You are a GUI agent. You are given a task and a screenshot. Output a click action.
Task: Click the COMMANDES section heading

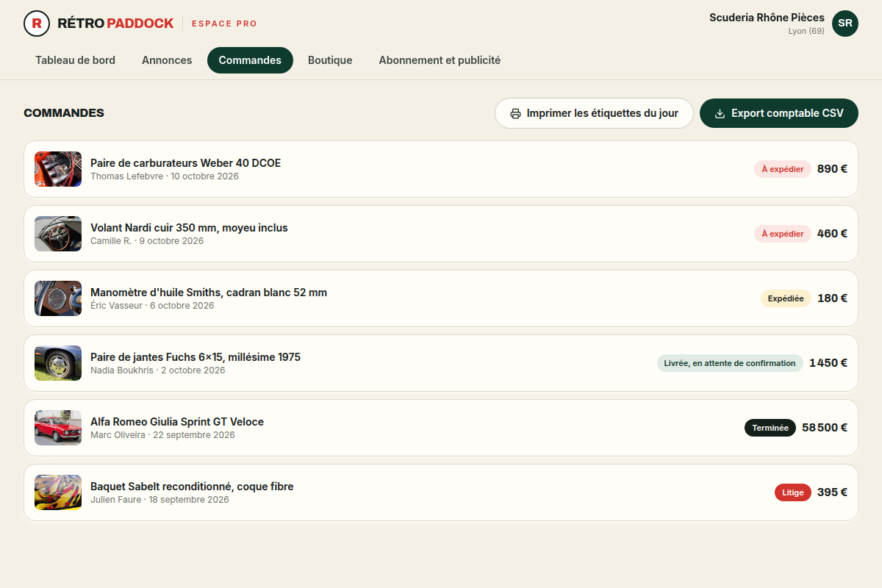coord(64,113)
